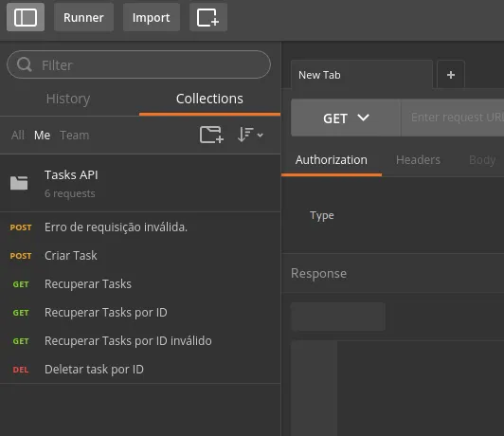Image resolution: width=504 pixels, height=436 pixels.
Task: Open the Criar Task POST request
Action: point(140,256)
